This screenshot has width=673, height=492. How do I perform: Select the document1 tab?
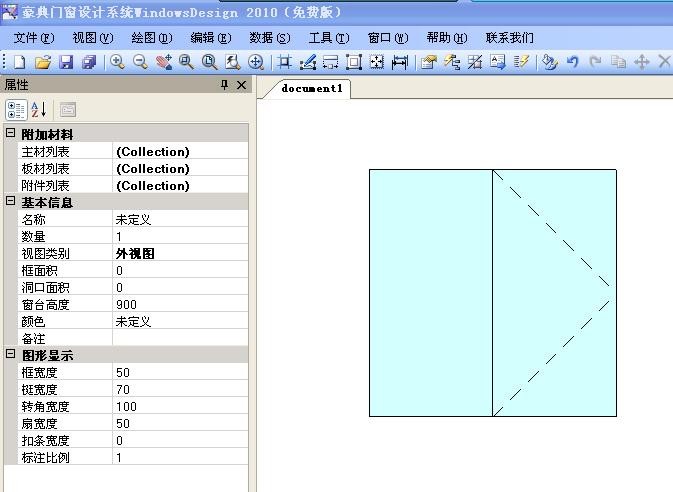pyautogui.click(x=312, y=88)
